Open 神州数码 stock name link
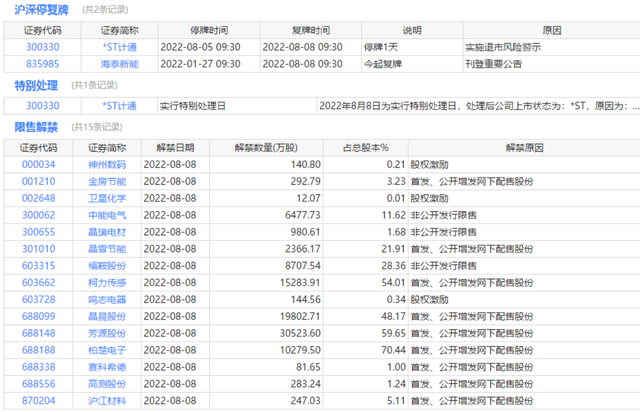This screenshot has height=412, width=640. click(107, 165)
